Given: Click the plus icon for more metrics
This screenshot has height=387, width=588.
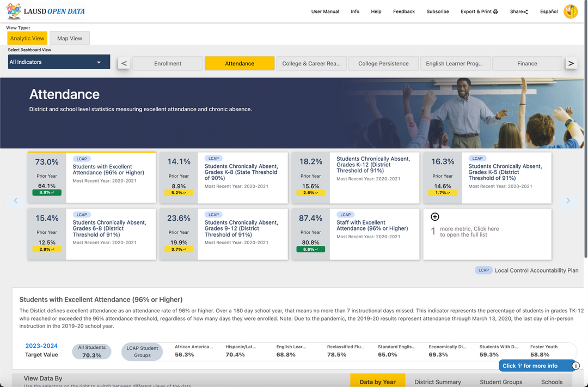Looking at the screenshot, I should 435,217.
